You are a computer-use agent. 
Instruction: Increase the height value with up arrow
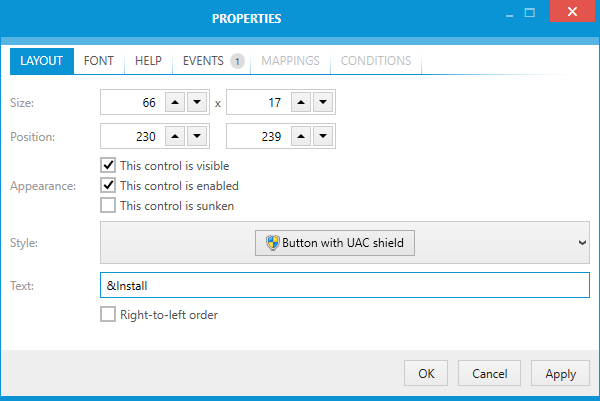coord(300,103)
